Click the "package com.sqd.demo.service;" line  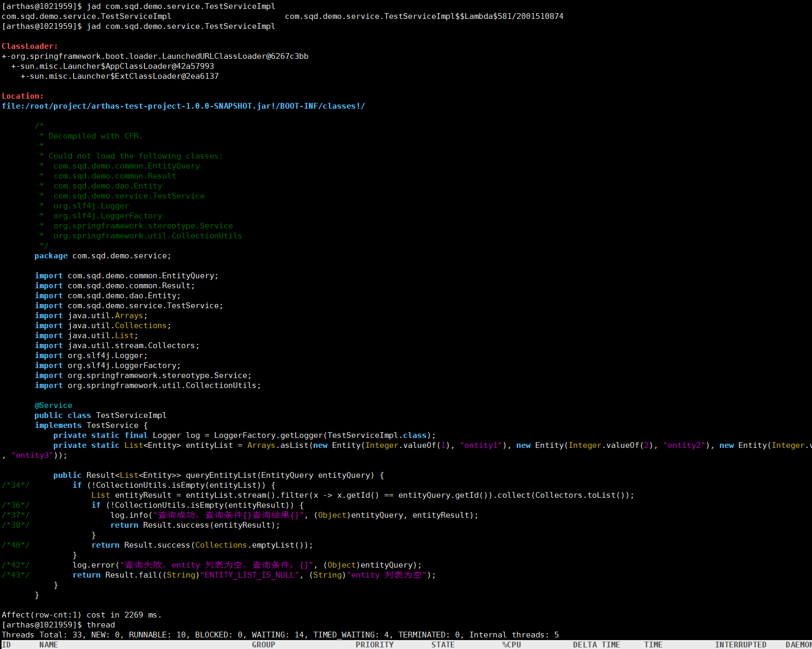[103, 256]
